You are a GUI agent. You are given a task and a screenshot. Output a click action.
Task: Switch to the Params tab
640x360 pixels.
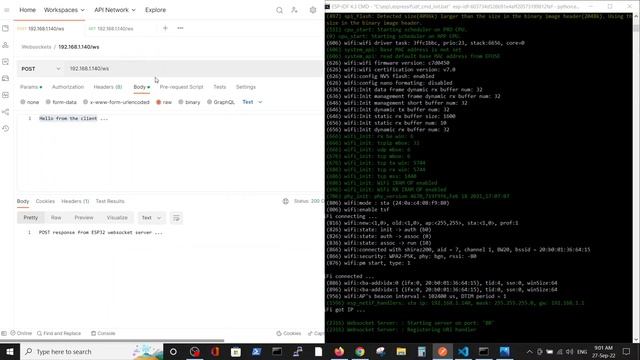[x=31, y=87]
